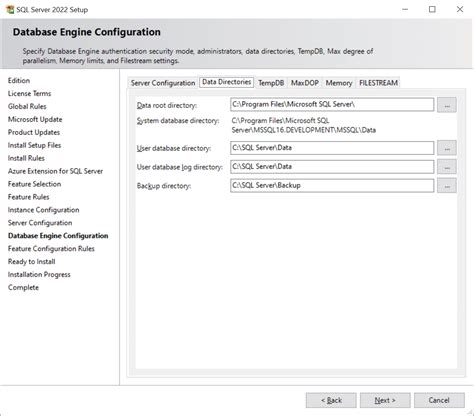Image resolution: width=474 pixels, height=416 pixels.
Task: Open the TempDB tab
Action: click(x=271, y=83)
